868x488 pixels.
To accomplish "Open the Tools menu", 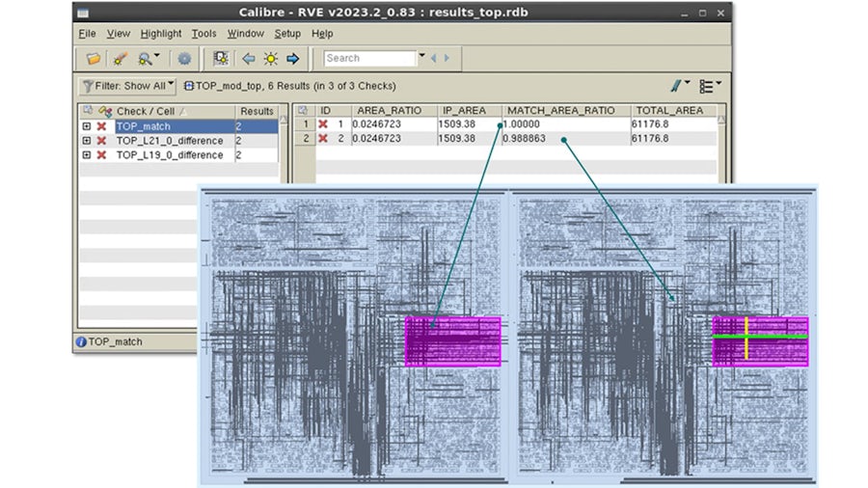I will click(x=203, y=34).
